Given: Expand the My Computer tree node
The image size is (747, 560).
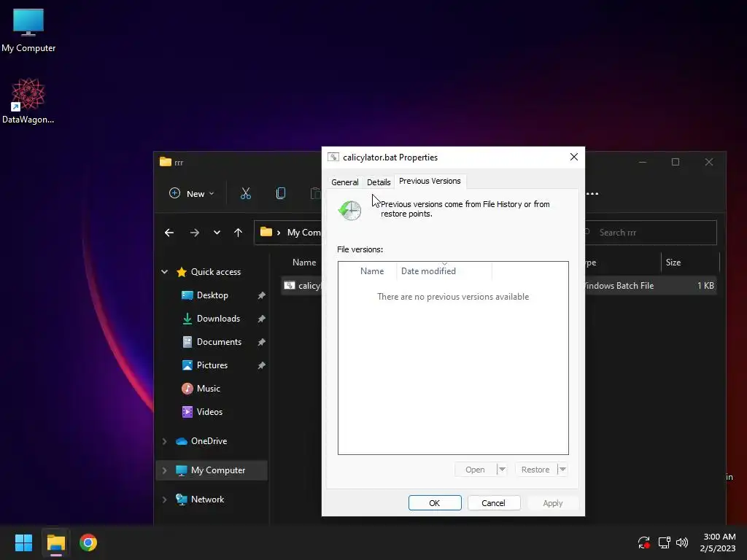Looking at the screenshot, I should (x=164, y=470).
